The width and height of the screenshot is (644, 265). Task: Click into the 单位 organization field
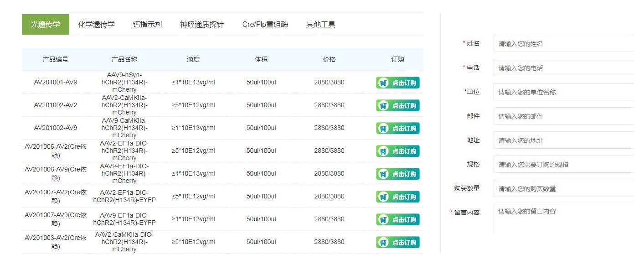pos(563,92)
